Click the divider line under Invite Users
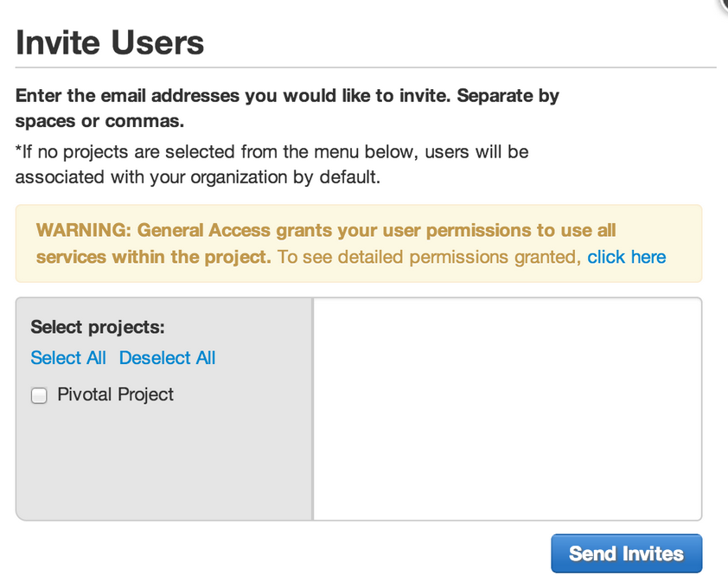The image size is (728, 588). [365, 67]
